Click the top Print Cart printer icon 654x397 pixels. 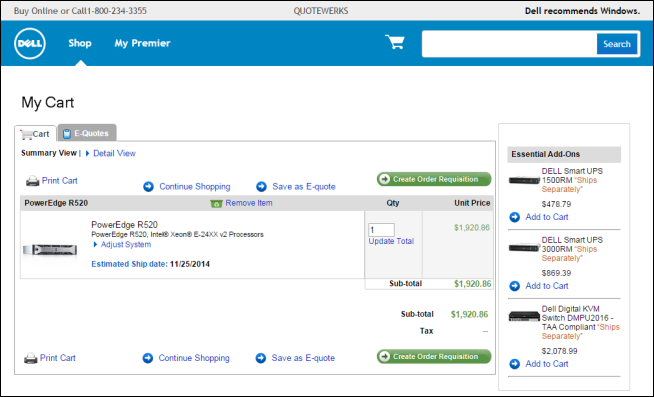pos(32,181)
